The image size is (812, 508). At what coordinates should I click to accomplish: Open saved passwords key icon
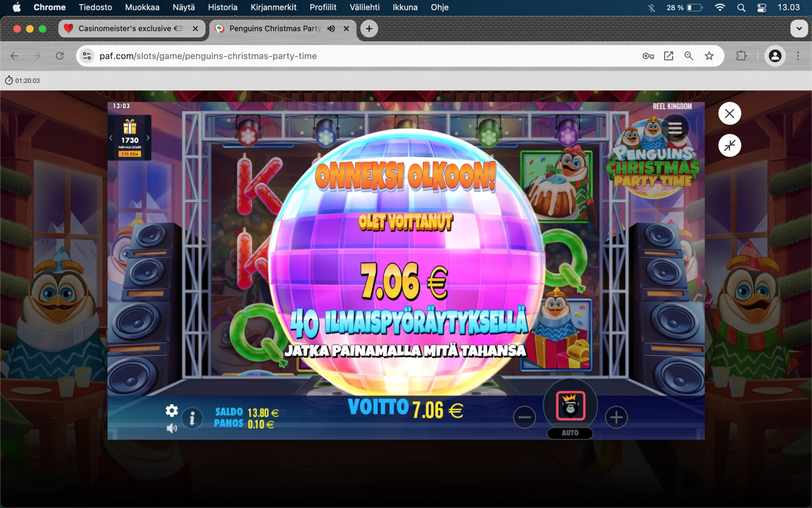(x=648, y=56)
